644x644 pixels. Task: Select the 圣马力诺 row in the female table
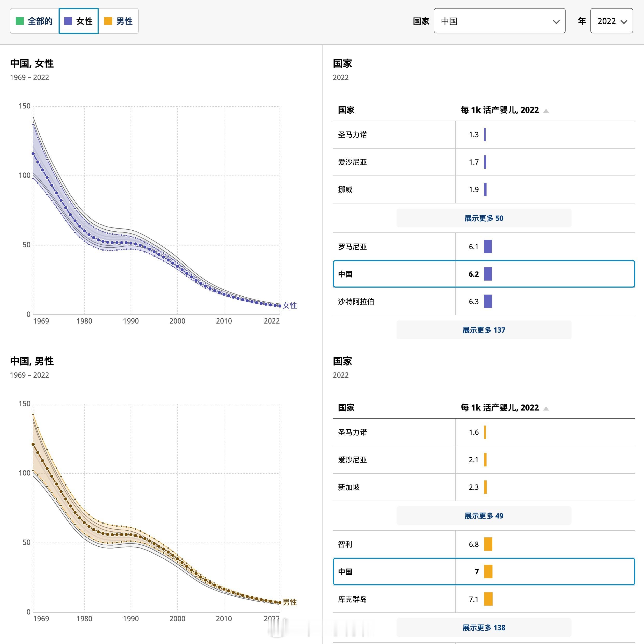click(352, 135)
